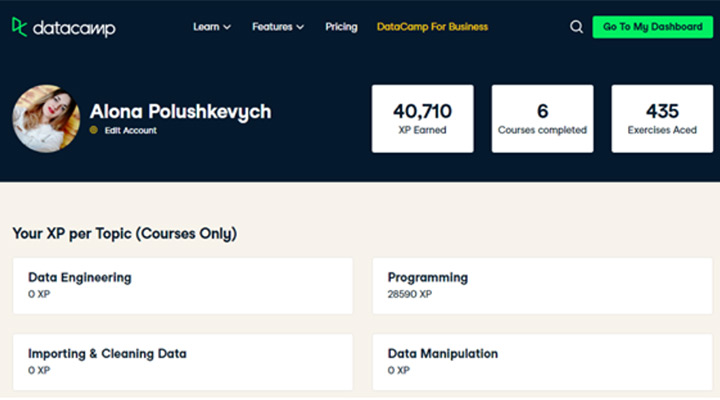Open the search magnifier icon
The image size is (720, 400).
point(576,27)
